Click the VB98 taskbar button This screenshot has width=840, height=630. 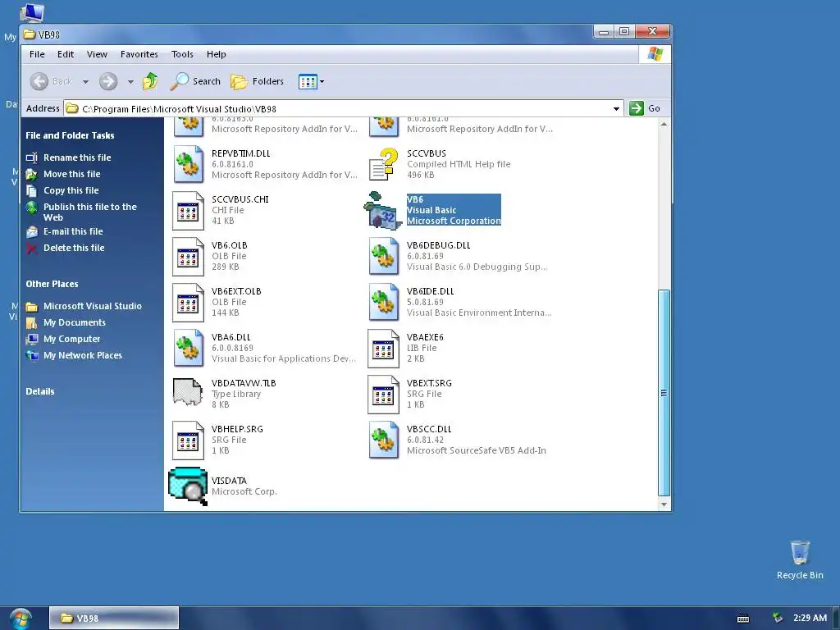point(113,619)
